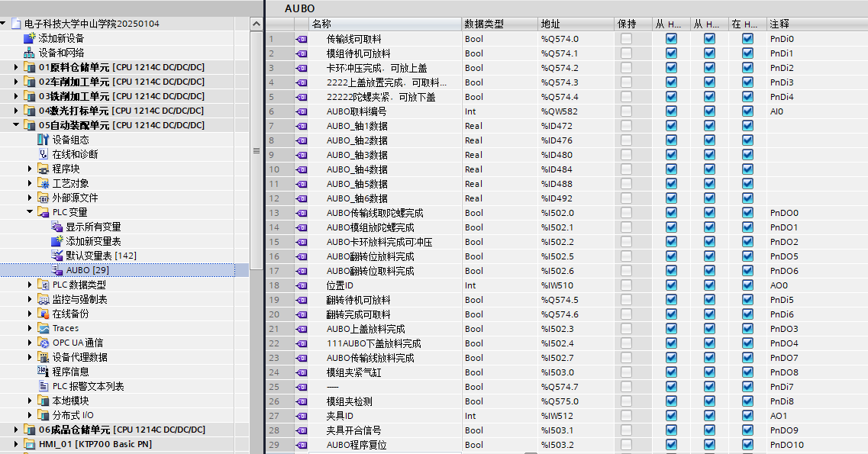Uncheck 在 H... checkbox for 位置ID

pos(748,285)
